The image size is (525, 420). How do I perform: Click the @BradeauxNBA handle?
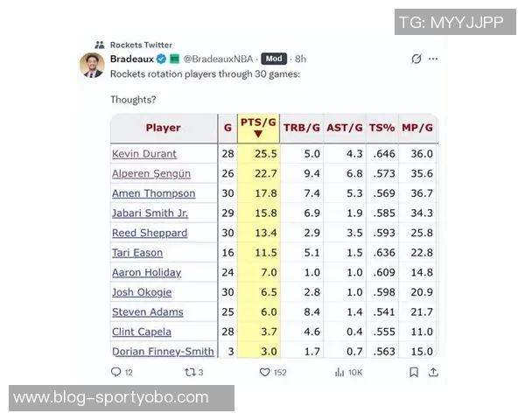(218, 59)
